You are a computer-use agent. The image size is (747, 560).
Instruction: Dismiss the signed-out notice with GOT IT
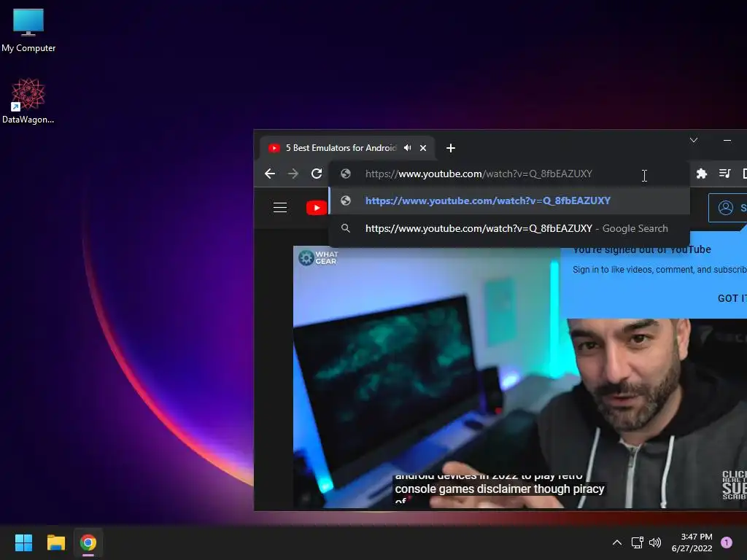(732, 298)
